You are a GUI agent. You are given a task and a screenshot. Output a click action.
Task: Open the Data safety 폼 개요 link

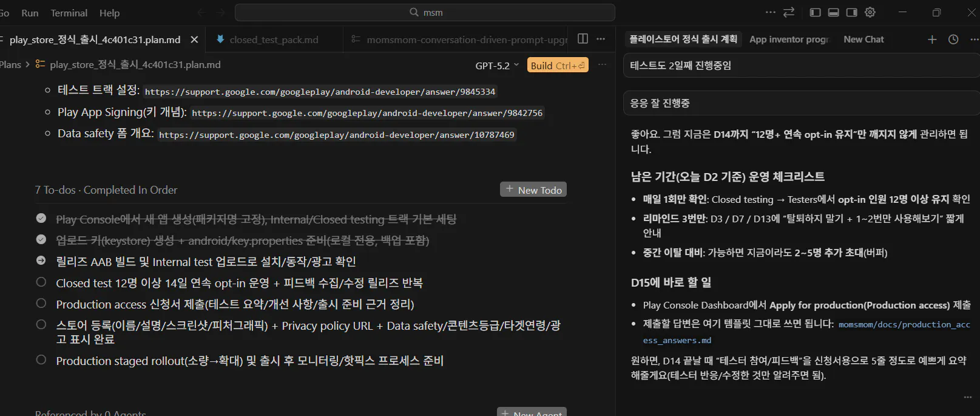[337, 135]
